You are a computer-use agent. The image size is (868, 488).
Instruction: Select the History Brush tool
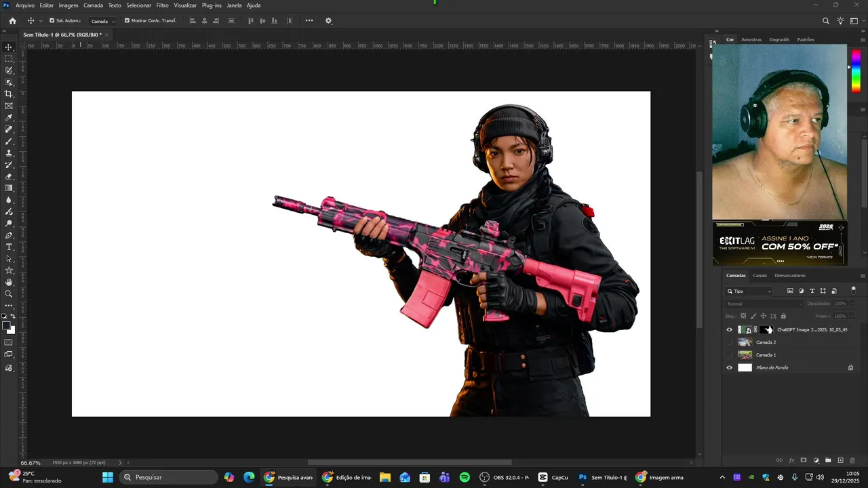(x=9, y=165)
